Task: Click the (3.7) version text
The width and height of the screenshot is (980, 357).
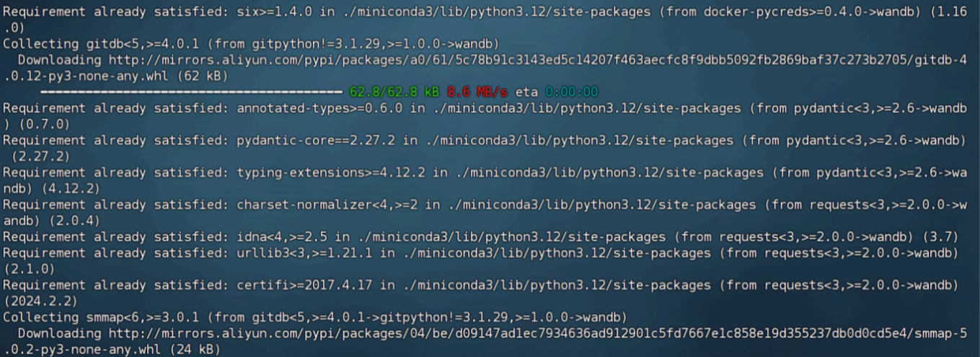Action: pyautogui.click(x=941, y=237)
